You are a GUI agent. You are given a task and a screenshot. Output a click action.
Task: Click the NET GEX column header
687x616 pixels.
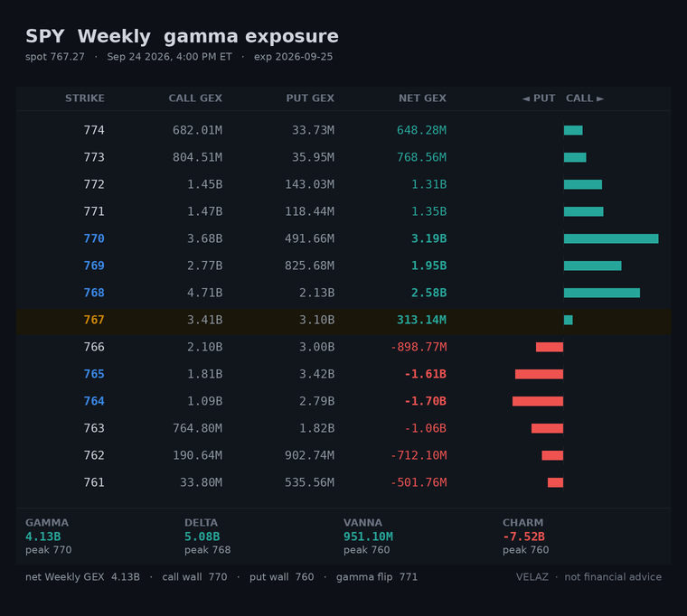point(422,98)
